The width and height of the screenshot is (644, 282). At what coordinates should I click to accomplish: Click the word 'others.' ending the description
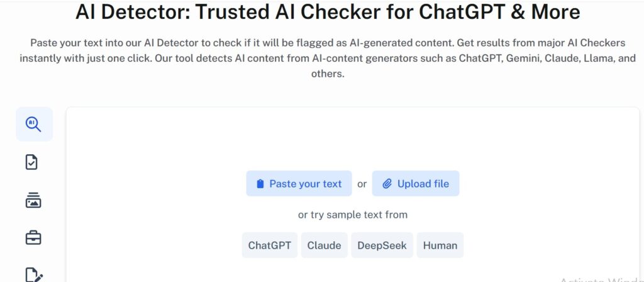[328, 74]
